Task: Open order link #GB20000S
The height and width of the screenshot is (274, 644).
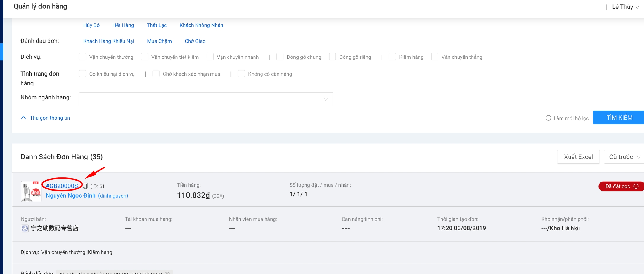Action: (x=62, y=186)
